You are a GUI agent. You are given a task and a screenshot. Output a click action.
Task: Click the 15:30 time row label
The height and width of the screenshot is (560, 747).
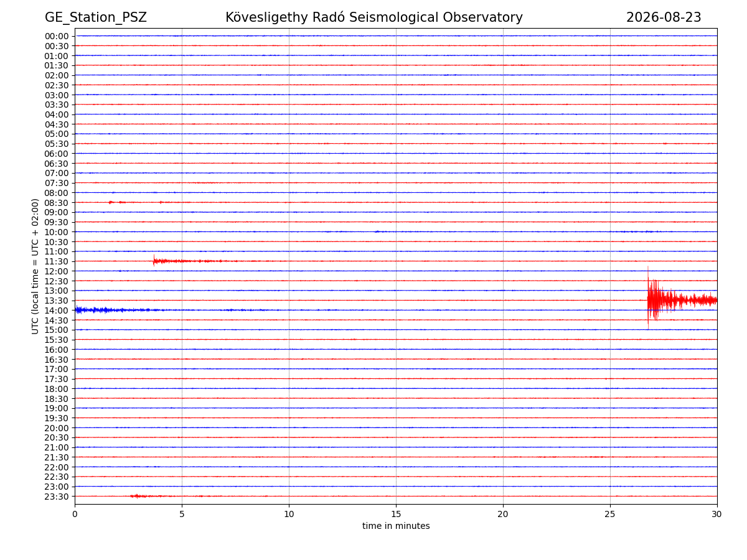tap(57, 340)
